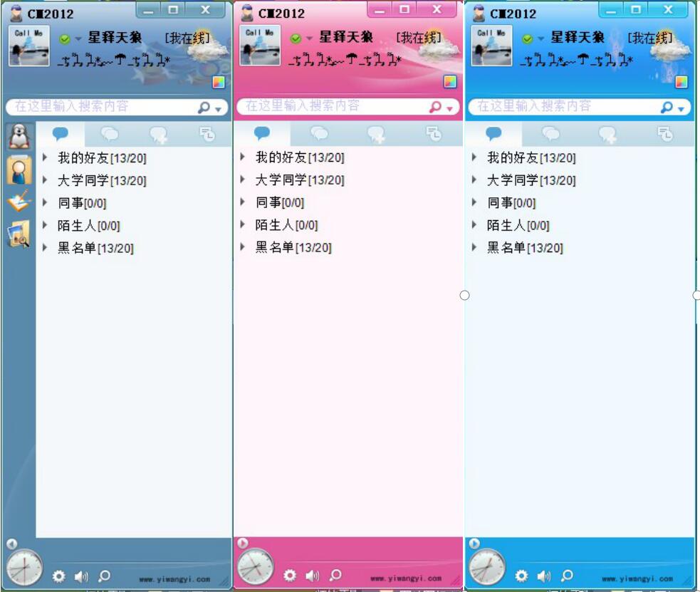Expand 我的好友 group in the gray-blue window

pos(45,157)
